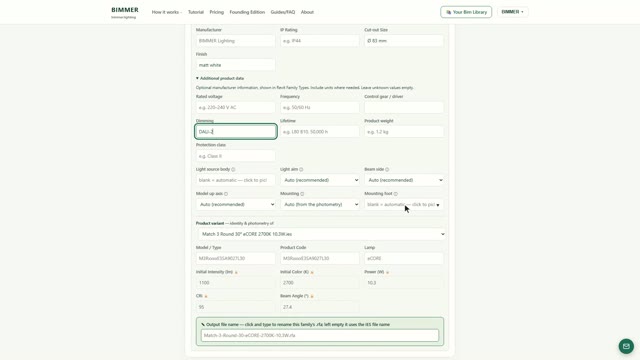
Task: Click the Lamp input field
Action: 404,258
